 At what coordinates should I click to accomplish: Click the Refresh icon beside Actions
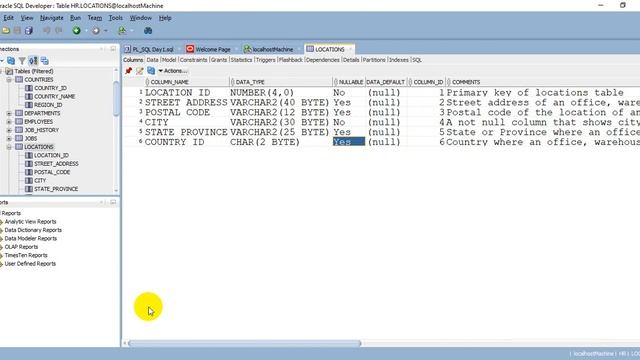coord(151,71)
